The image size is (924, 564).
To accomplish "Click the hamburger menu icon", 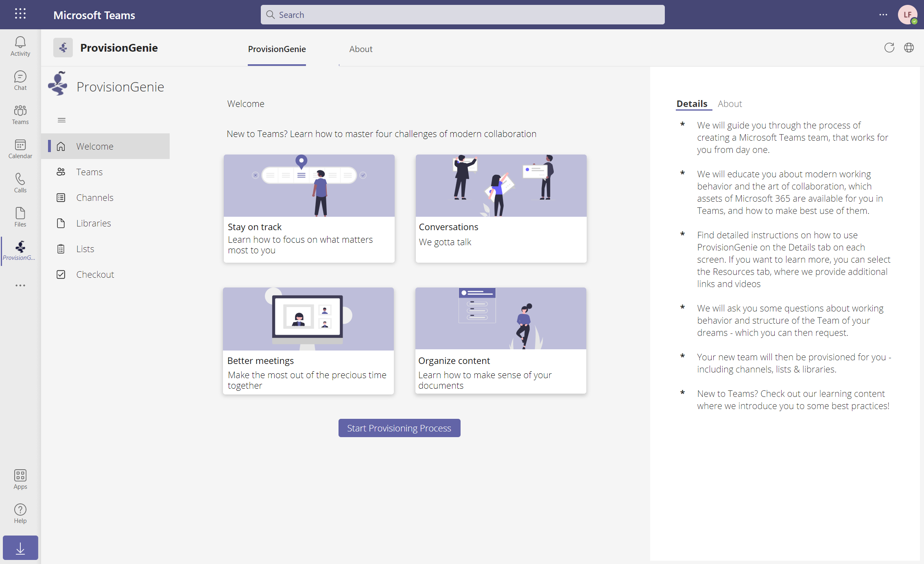I will 61,120.
